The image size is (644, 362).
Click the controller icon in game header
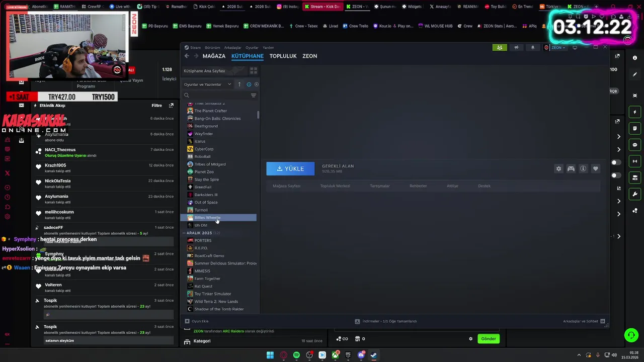click(x=571, y=169)
